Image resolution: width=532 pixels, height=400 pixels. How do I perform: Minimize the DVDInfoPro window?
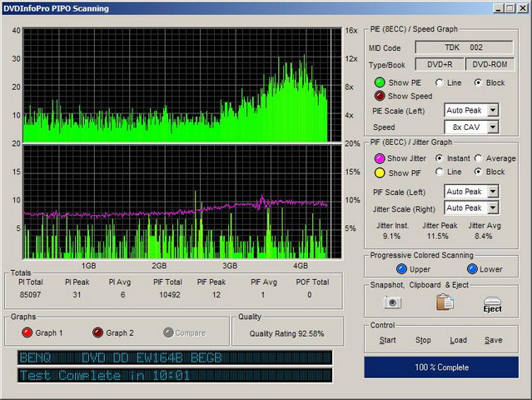click(x=498, y=8)
